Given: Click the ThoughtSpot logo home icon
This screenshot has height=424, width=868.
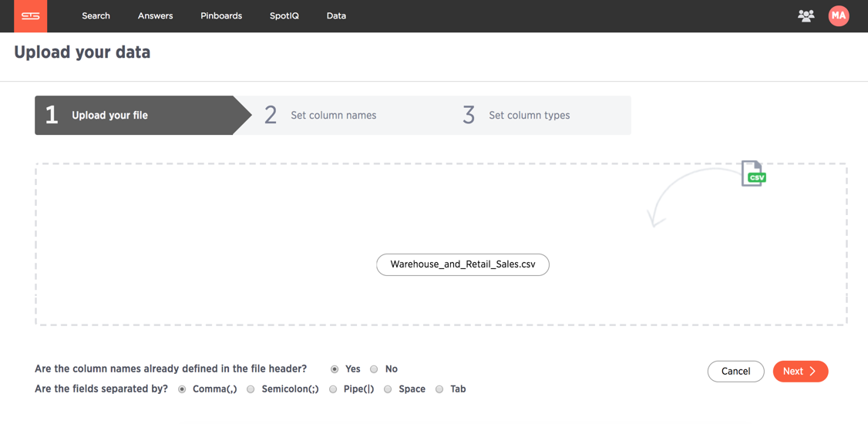Looking at the screenshot, I should click(x=31, y=16).
